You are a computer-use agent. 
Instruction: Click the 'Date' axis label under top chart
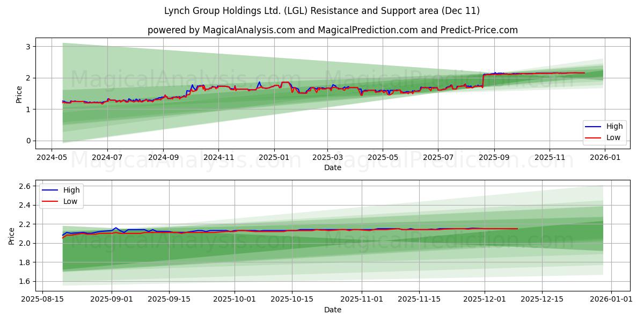point(333,168)
